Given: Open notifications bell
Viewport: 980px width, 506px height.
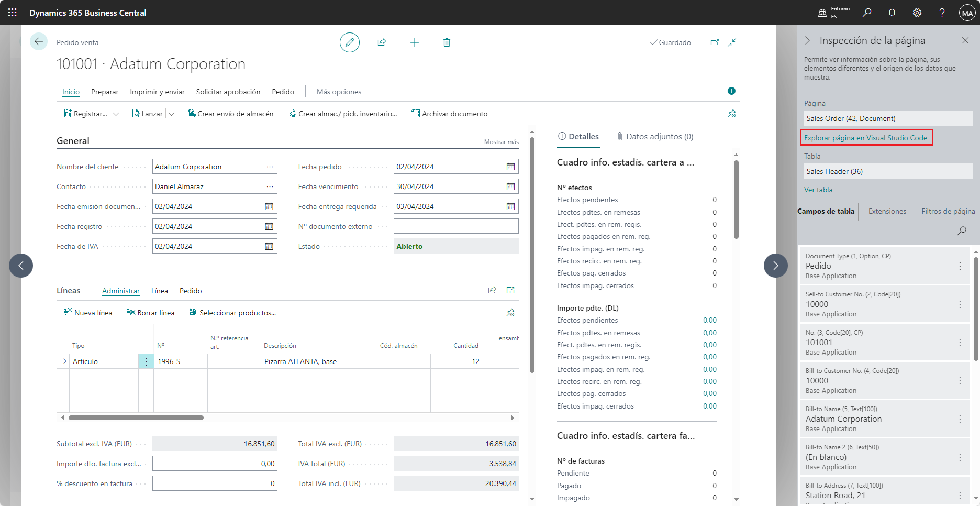Looking at the screenshot, I should [x=892, y=13].
